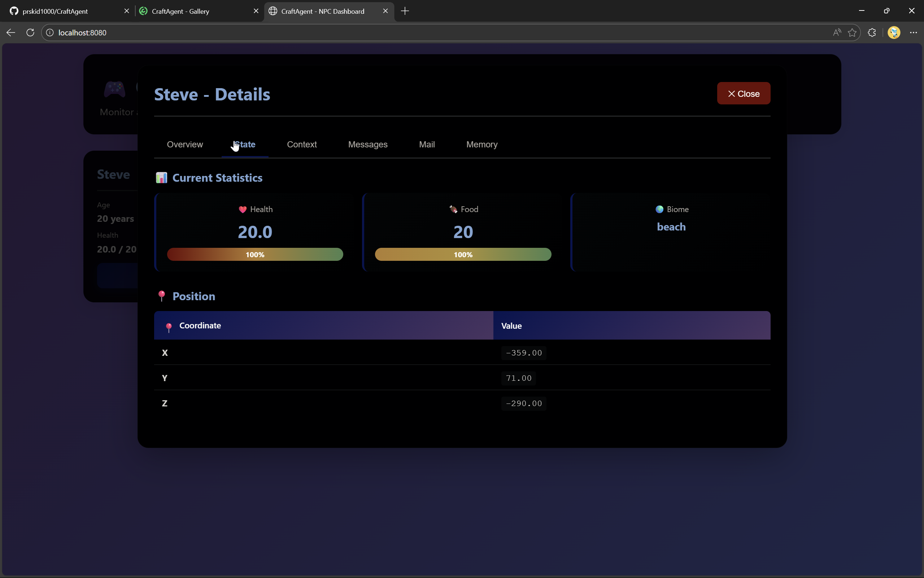Open the Memory tab
Image resolution: width=924 pixels, height=578 pixels.
(x=482, y=144)
